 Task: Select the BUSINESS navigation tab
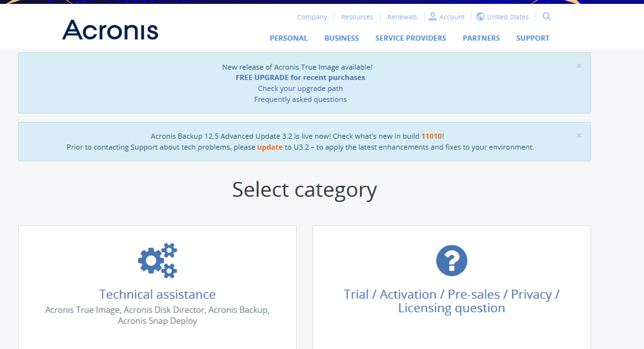(342, 38)
